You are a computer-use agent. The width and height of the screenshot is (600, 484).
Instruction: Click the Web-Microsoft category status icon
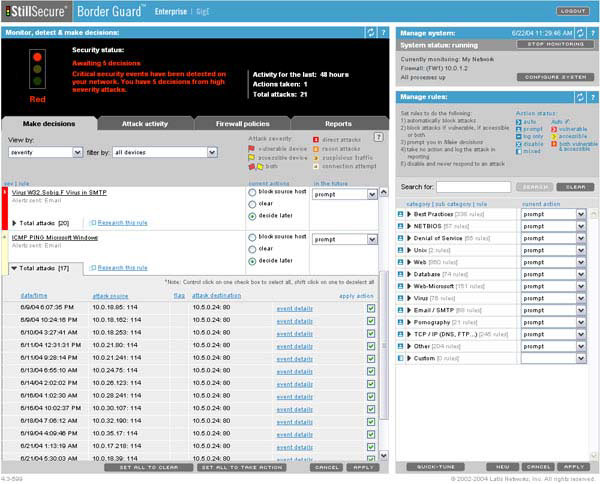400,286
